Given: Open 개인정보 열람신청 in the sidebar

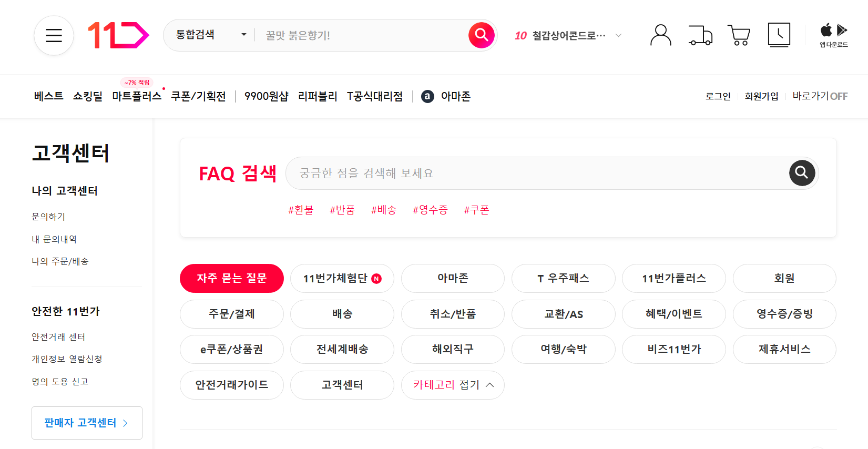Looking at the screenshot, I should click(67, 359).
